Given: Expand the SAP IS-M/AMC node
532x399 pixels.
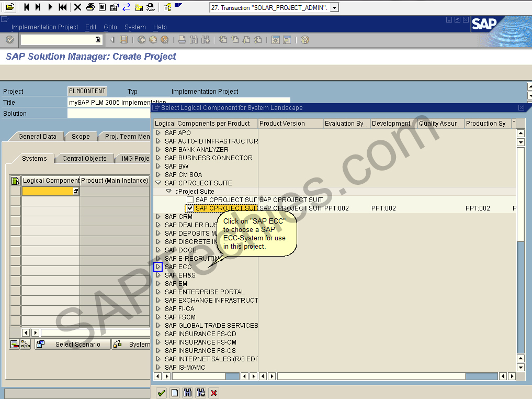Looking at the screenshot, I should coord(158,367).
